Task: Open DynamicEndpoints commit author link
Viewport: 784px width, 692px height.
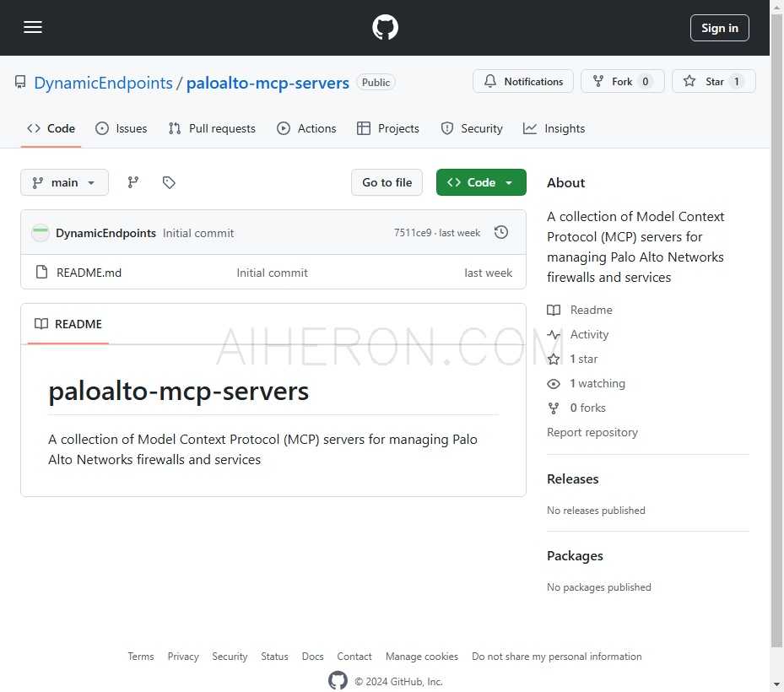Action: point(105,233)
